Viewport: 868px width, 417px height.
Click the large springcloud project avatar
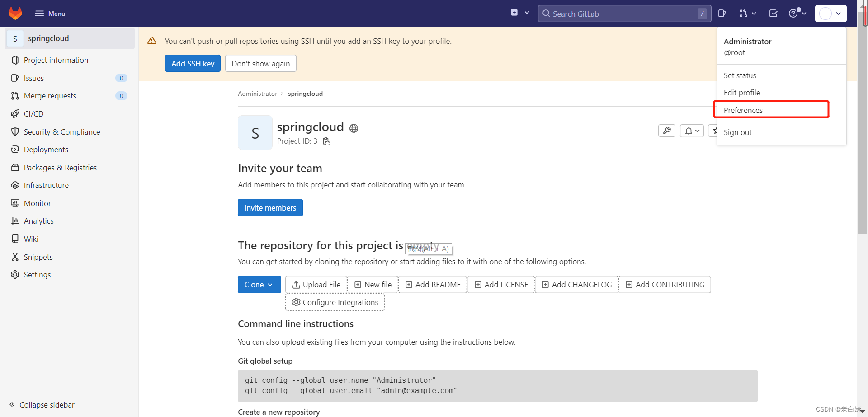click(255, 133)
